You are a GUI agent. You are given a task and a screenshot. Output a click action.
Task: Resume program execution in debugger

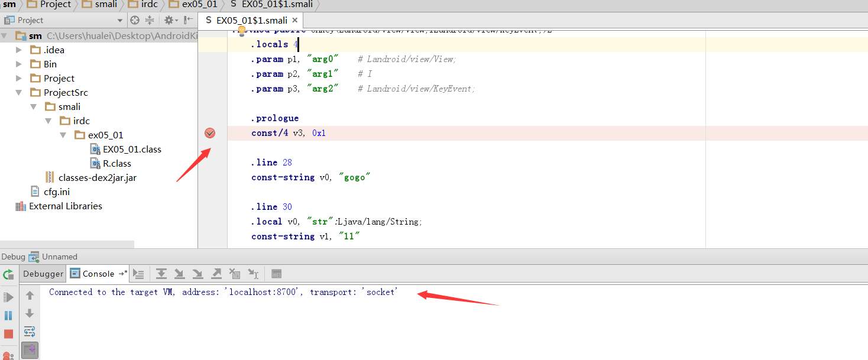(x=8, y=297)
